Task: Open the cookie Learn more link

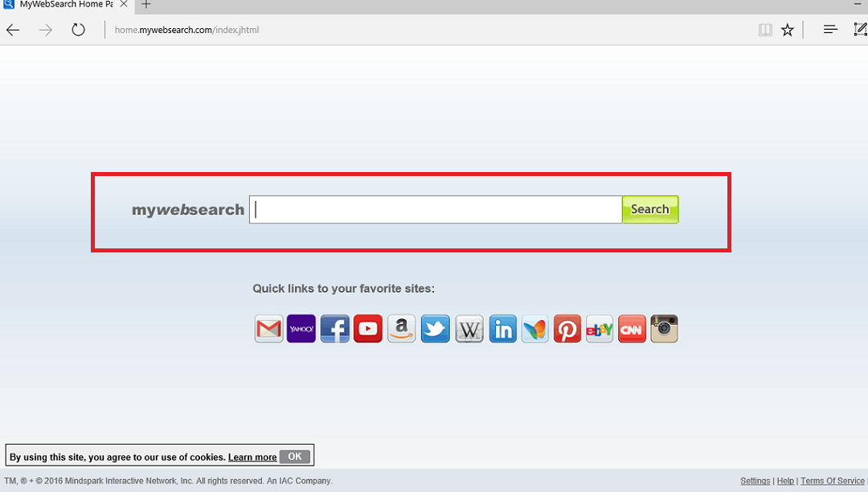Action: click(x=252, y=457)
